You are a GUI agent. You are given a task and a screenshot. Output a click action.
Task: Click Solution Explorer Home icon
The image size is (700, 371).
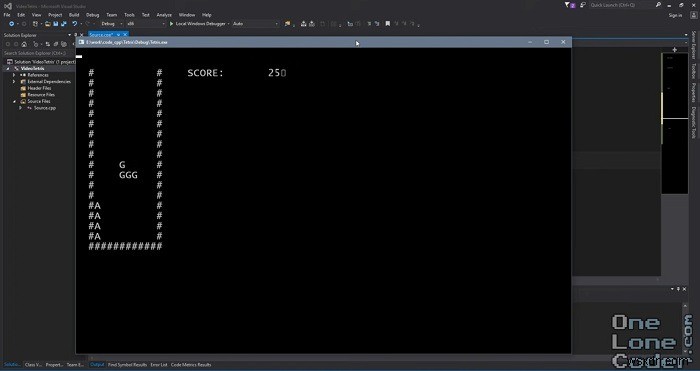tap(25, 44)
